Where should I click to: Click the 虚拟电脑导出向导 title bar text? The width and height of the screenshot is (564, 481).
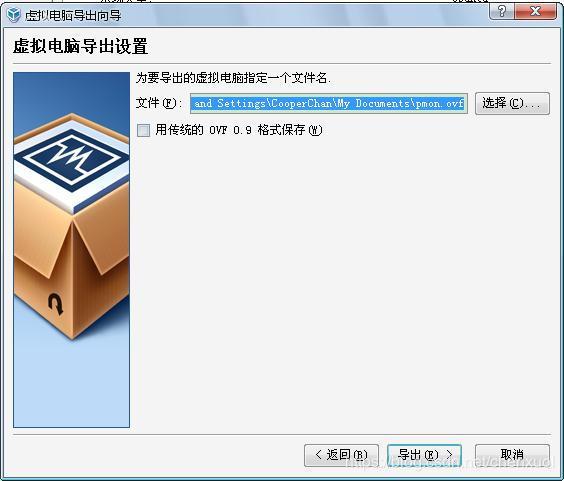(x=73, y=15)
